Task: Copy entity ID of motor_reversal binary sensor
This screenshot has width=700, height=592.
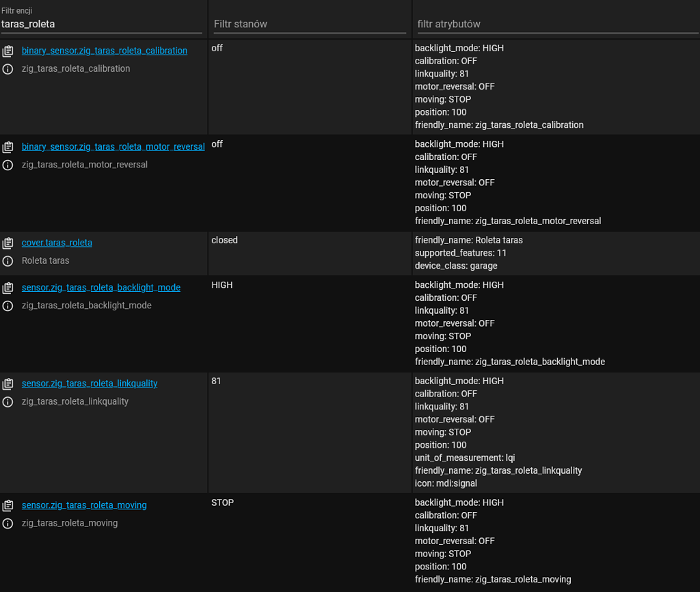Action: [8, 147]
